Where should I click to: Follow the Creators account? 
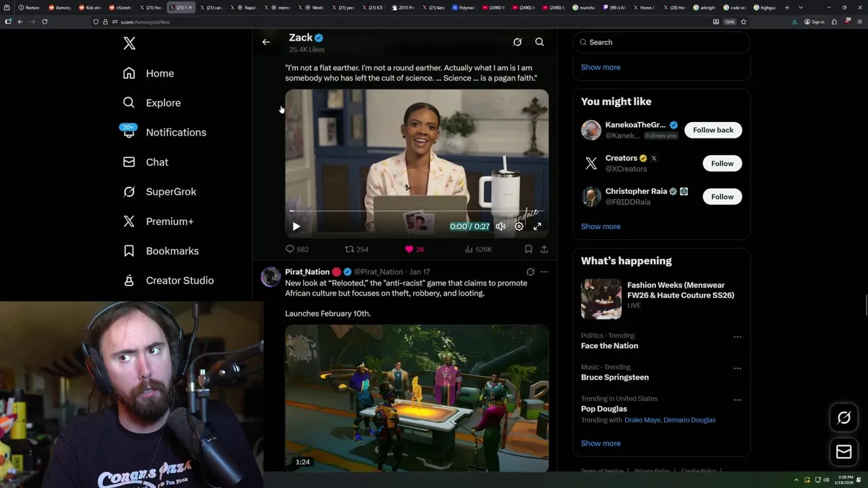pos(722,163)
